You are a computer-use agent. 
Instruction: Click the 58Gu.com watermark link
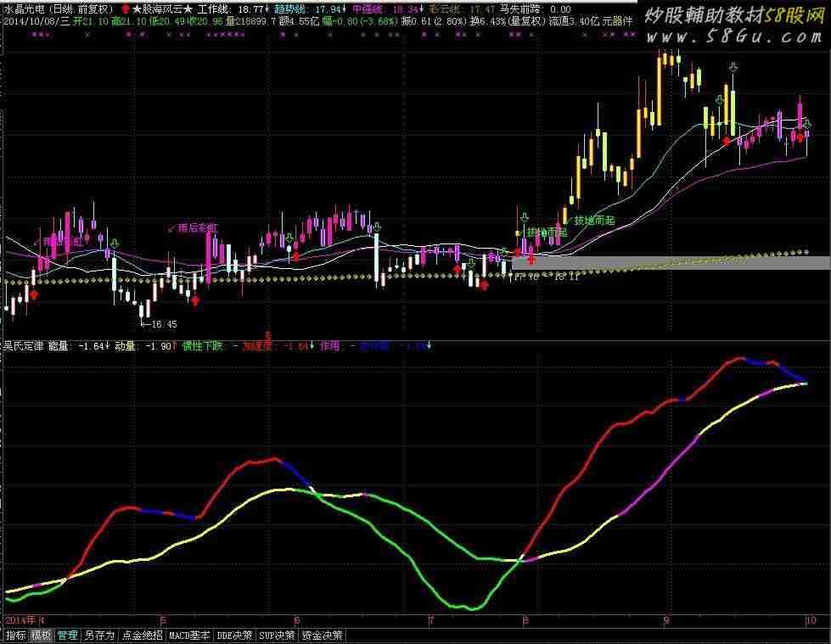coord(745,36)
